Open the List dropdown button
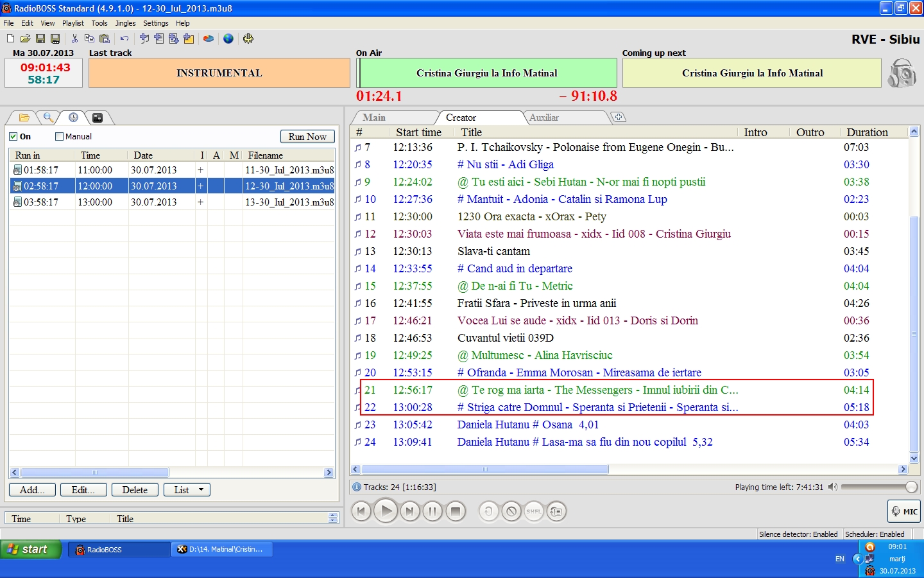This screenshot has width=924, height=578. click(187, 489)
